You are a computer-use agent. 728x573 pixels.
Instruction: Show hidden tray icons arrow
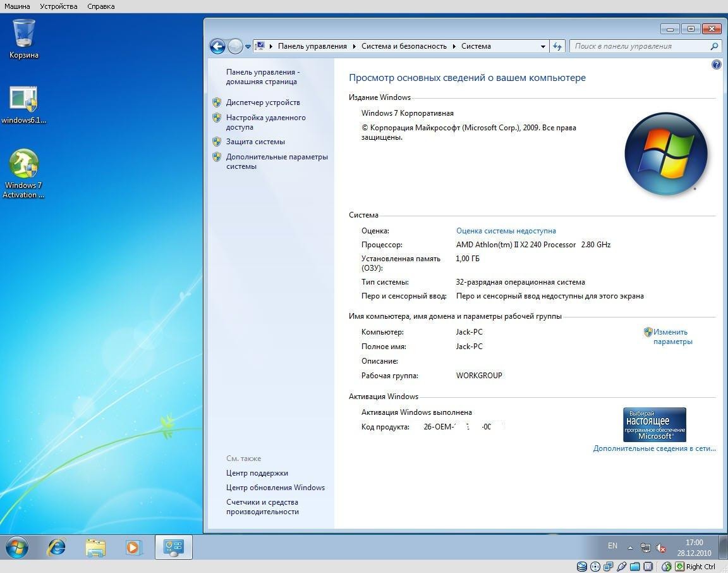[x=630, y=548]
